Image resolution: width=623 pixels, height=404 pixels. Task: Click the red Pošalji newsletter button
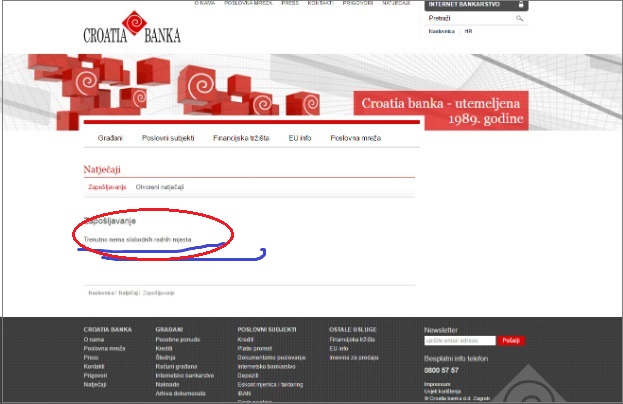pos(511,340)
